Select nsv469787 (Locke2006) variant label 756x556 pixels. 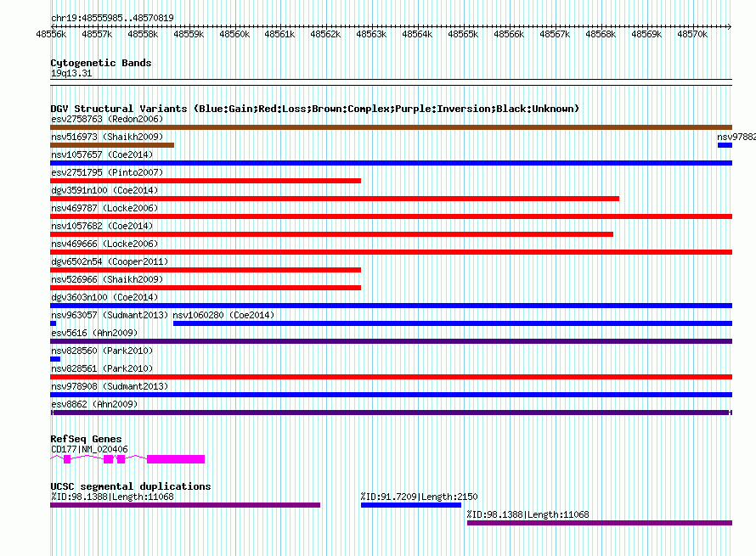[x=104, y=208]
